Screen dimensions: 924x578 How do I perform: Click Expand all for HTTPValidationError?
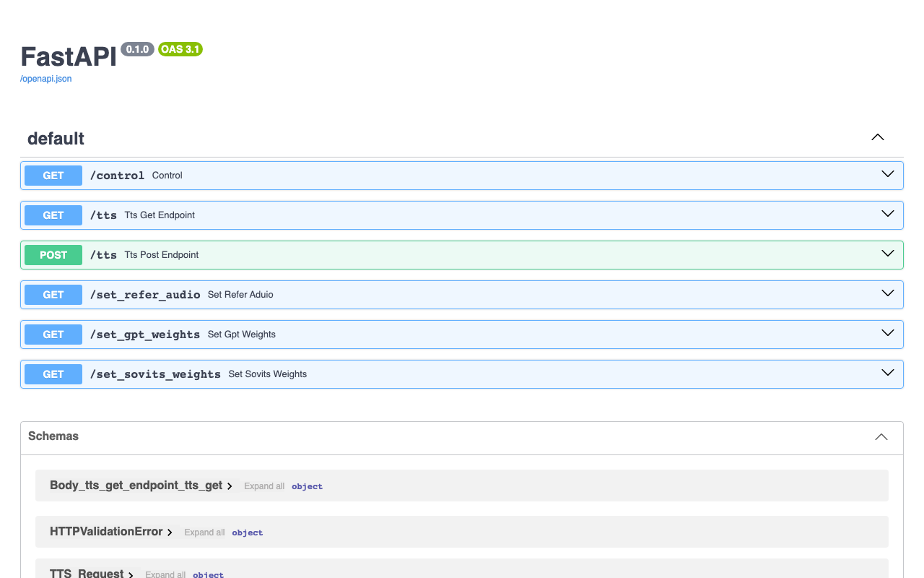click(204, 532)
